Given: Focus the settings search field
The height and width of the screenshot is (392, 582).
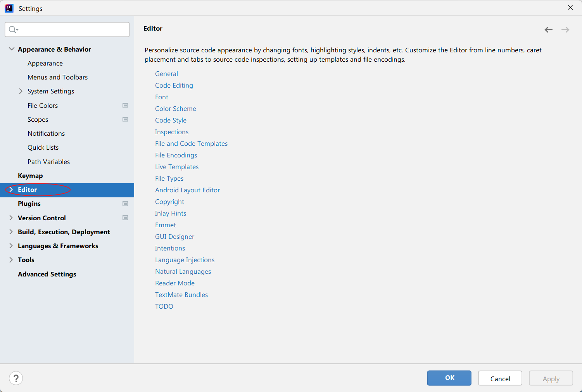Looking at the screenshot, I should coord(67,29).
